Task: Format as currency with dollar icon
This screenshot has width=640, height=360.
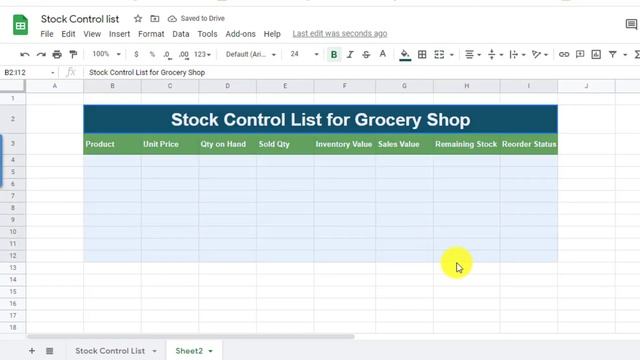Action: 136,54
